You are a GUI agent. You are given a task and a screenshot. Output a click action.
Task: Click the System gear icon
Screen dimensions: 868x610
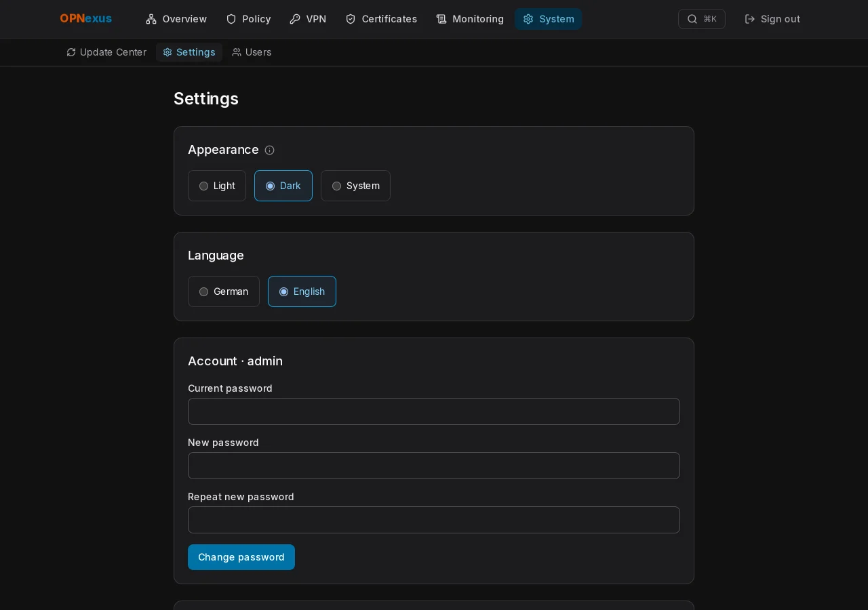(x=528, y=19)
